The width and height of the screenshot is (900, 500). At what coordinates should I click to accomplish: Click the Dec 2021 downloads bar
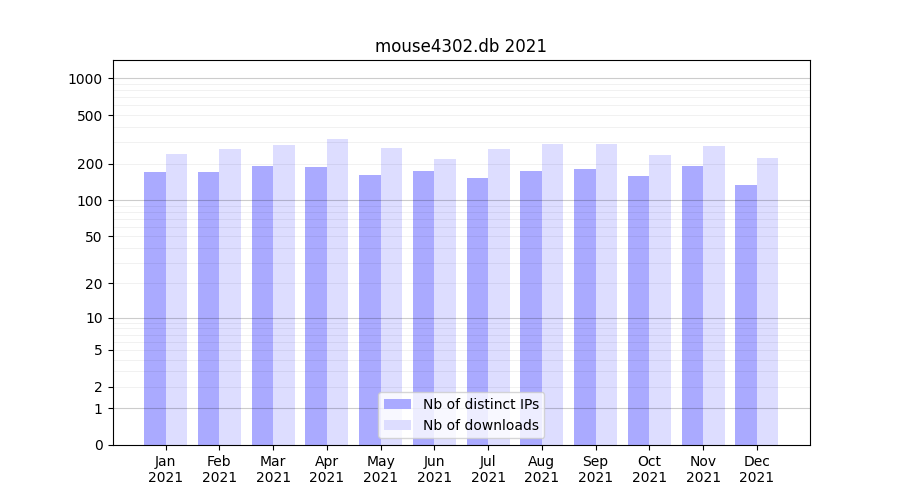(x=767, y=301)
